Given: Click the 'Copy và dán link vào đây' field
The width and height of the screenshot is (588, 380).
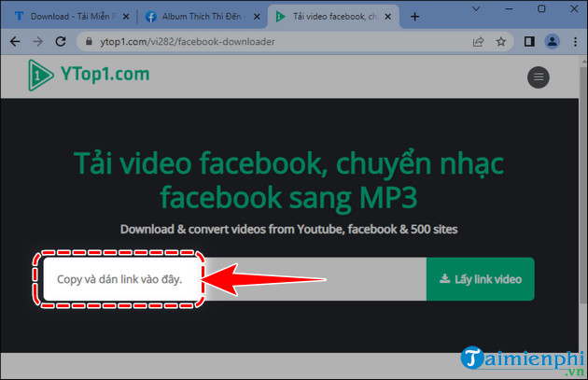Looking at the screenshot, I should 235,279.
